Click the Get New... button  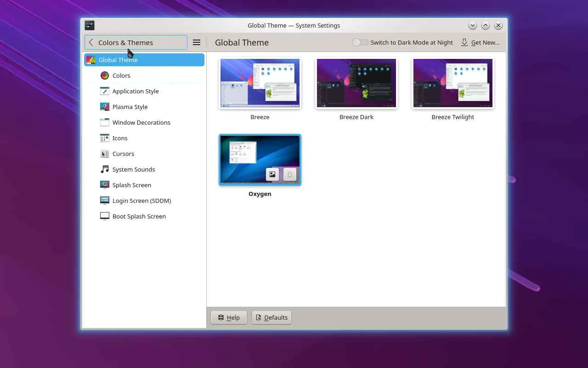(x=480, y=42)
